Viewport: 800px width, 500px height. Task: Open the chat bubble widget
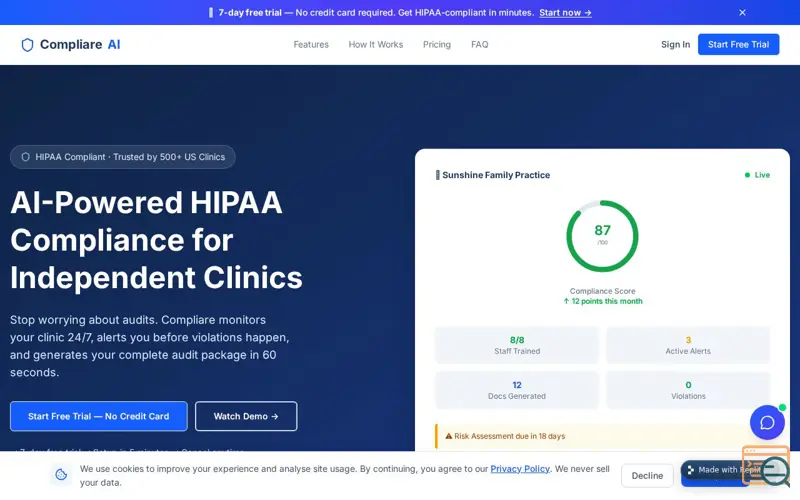pos(767,422)
